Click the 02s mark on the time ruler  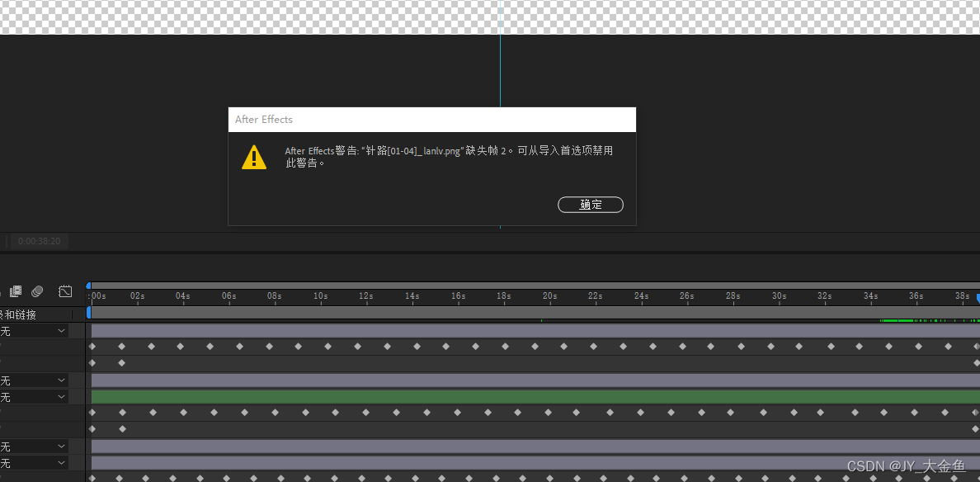(x=137, y=295)
